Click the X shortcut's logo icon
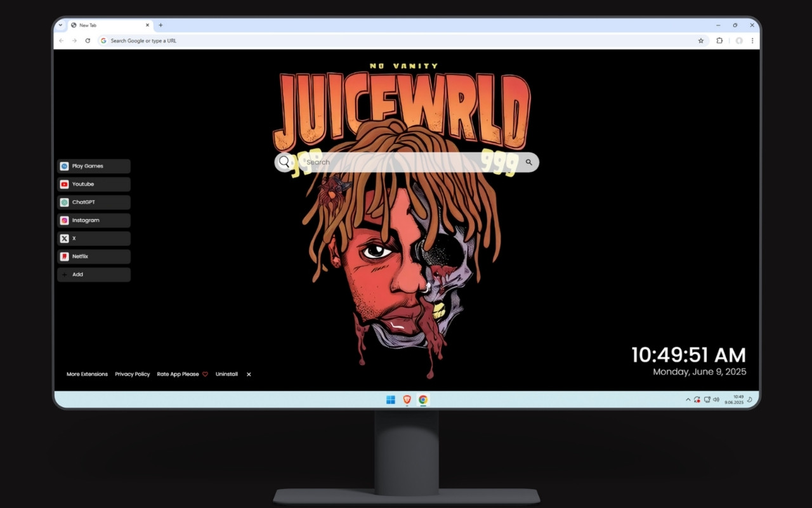The image size is (812, 508). point(64,239)
